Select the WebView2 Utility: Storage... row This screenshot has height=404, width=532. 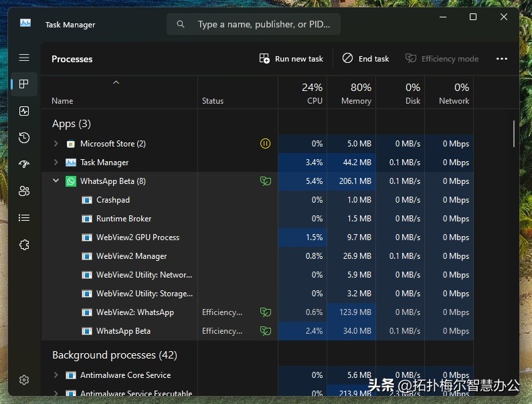[257, 294]
